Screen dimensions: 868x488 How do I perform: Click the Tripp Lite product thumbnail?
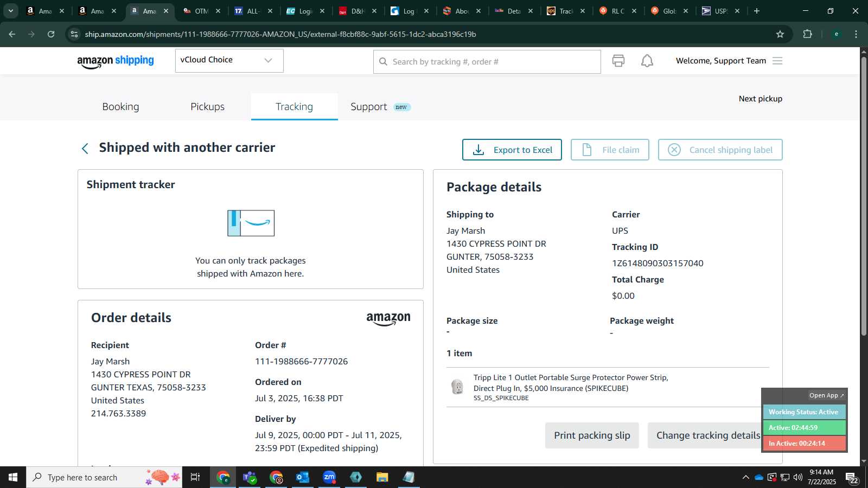click(x=457, y=387)
